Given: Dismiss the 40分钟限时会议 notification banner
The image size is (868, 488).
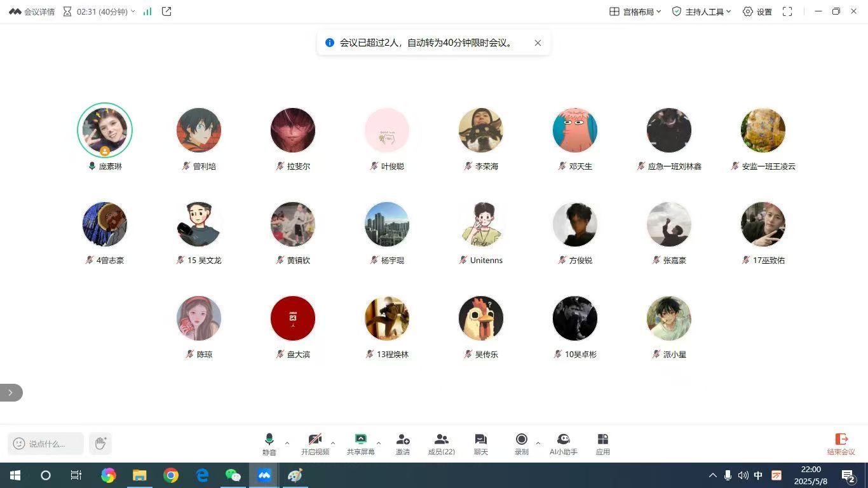Looking at the screenshot, I should pos(538,43).
